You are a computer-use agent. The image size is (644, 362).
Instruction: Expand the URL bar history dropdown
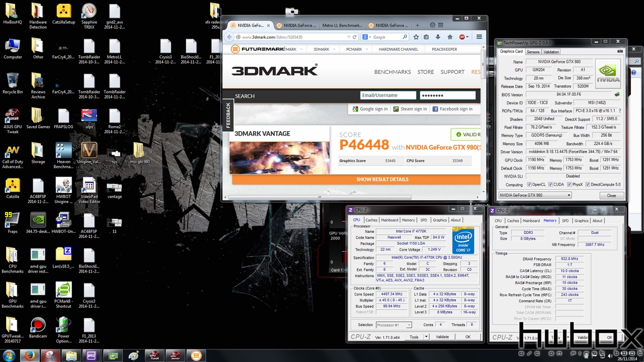coord(348,37)
